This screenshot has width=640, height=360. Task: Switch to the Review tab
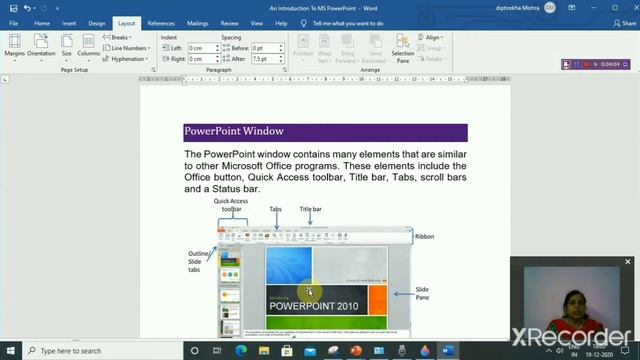(x=229, y=23)
